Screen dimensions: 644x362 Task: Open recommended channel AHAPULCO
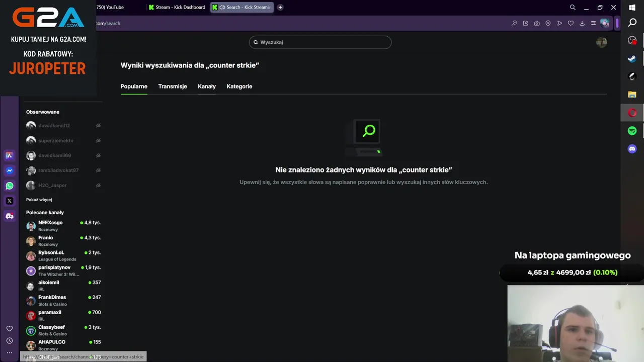(63, 345)
